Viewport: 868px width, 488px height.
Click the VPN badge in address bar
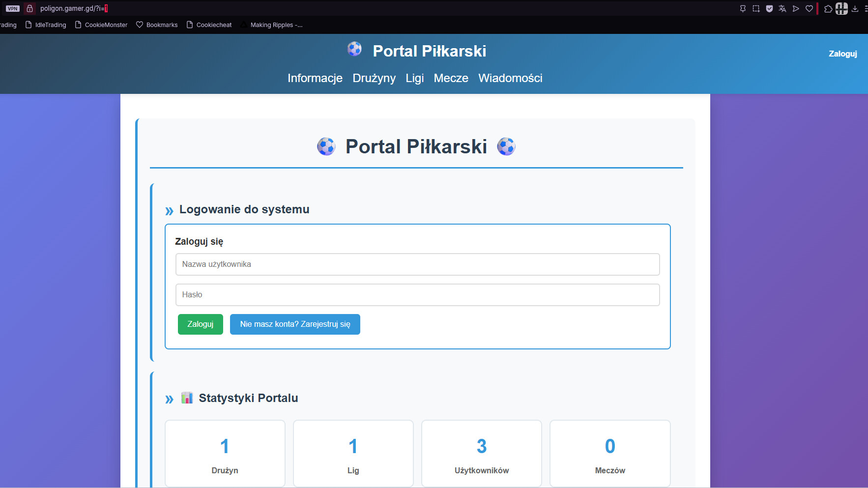click(12, 8)
